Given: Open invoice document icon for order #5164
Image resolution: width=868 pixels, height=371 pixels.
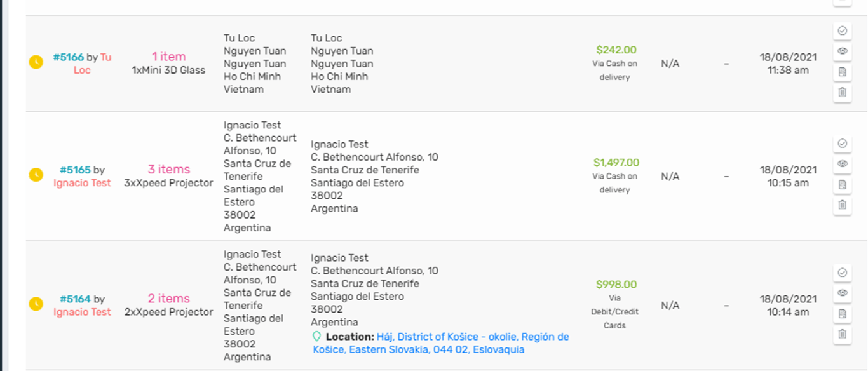Looking at the screenshot, I should pos(843,313).
